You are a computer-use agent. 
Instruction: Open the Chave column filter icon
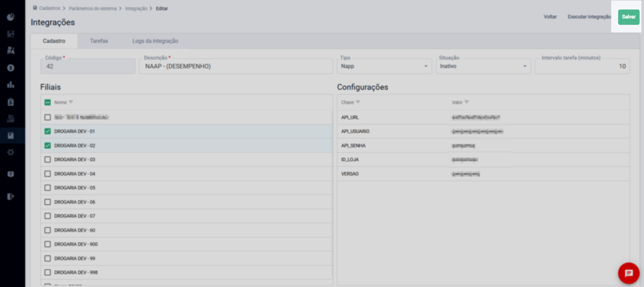click(358, 102)
